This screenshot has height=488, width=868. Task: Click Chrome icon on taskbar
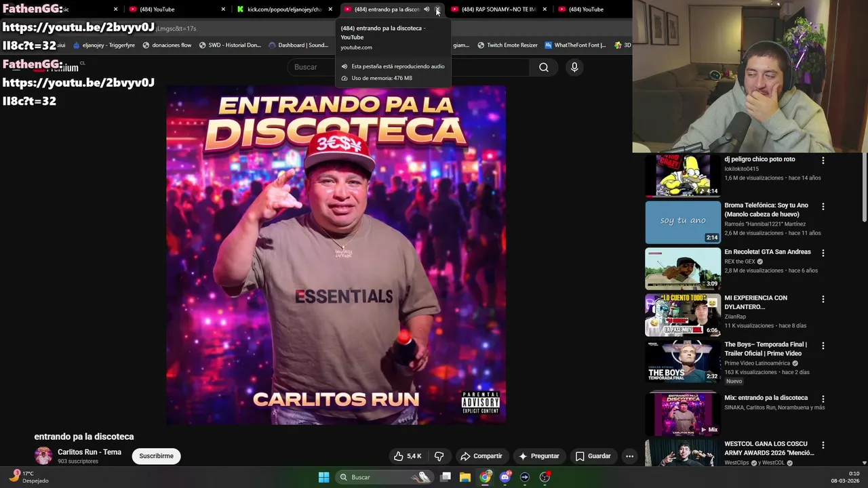(x=486, y=477)
